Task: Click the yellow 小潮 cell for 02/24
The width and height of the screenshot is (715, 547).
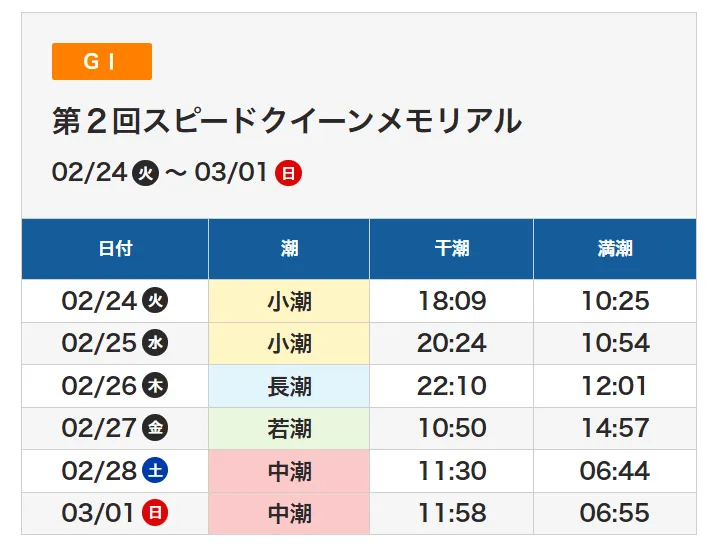Action: (x=289, y=300)
